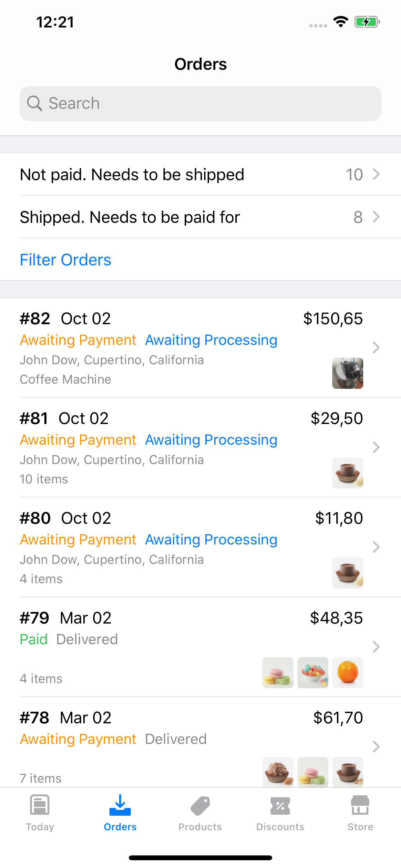Screen dimensions: 401x868
Task: Focus the Search orders field
Action: click(x=209, y=103)
